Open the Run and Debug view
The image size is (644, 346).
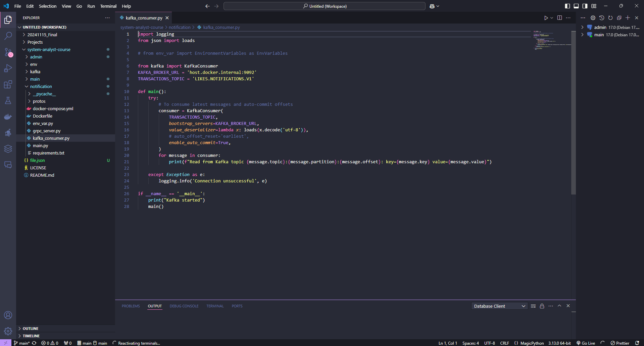click(x=8, y=68)
